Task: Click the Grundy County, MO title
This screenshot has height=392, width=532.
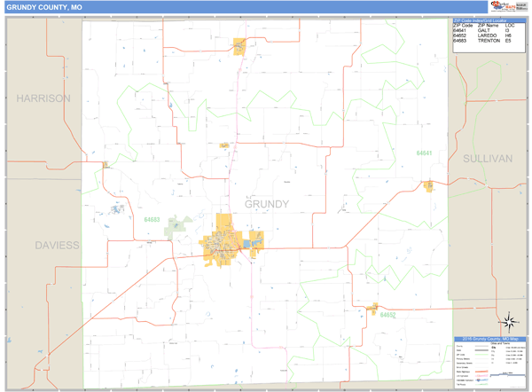Action: (40, 7)
